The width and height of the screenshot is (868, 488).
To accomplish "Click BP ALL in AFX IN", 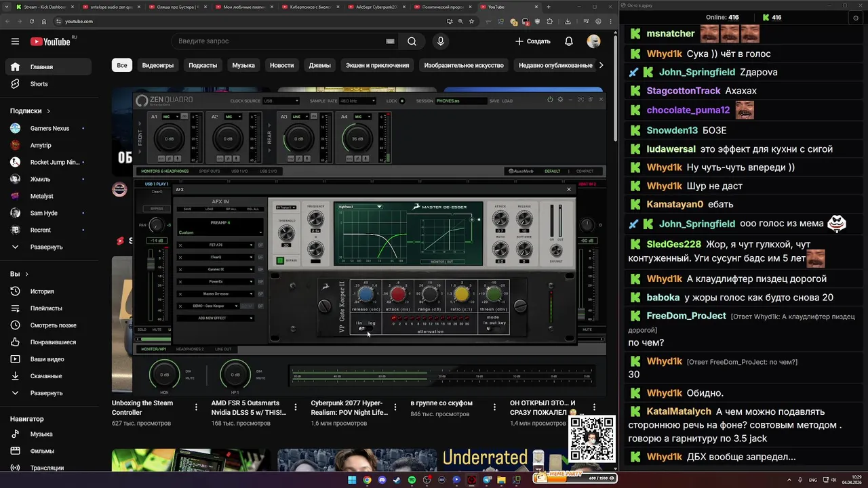I will [231, 209].
